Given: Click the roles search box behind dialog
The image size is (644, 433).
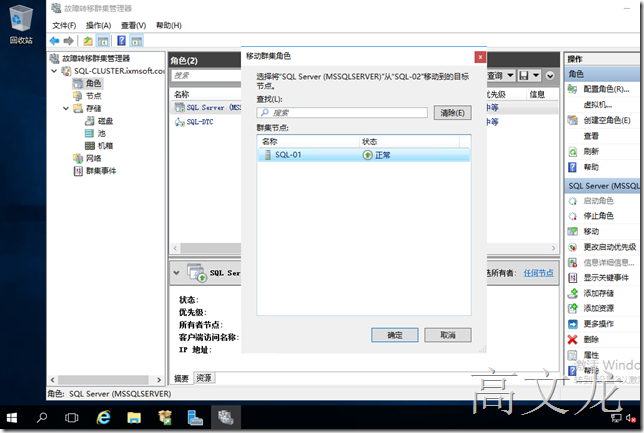Looking at the screenshot, I should pos(206,76).
